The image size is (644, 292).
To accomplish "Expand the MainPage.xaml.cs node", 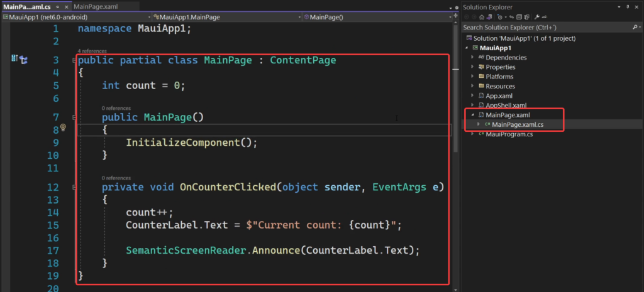I will (x=479, y=124).
